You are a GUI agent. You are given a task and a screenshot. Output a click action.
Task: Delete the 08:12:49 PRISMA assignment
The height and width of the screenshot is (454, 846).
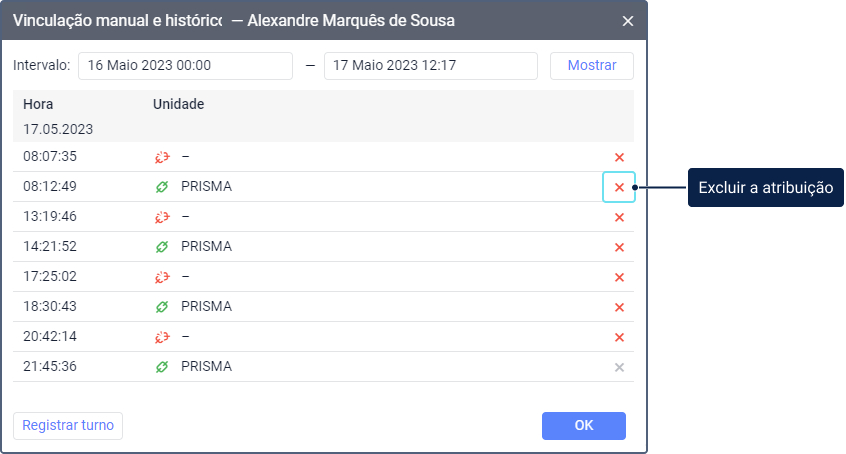(619, 187)
